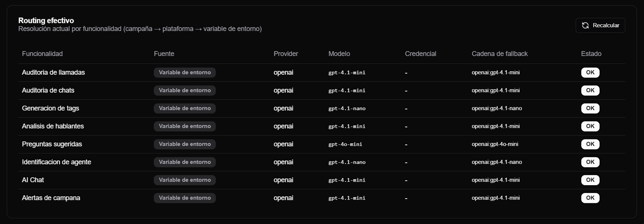Click Alertas de campana row name
644x224 pixels.
(51, 198)
